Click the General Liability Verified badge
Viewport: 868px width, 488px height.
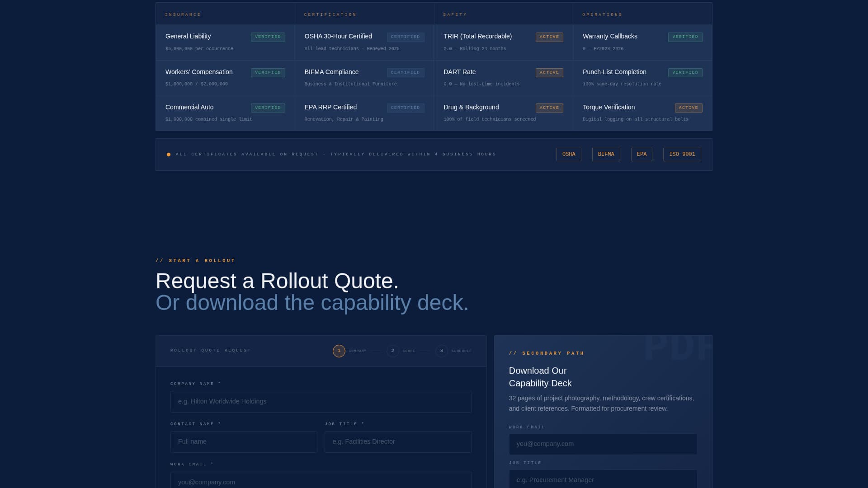pos(268,37)
